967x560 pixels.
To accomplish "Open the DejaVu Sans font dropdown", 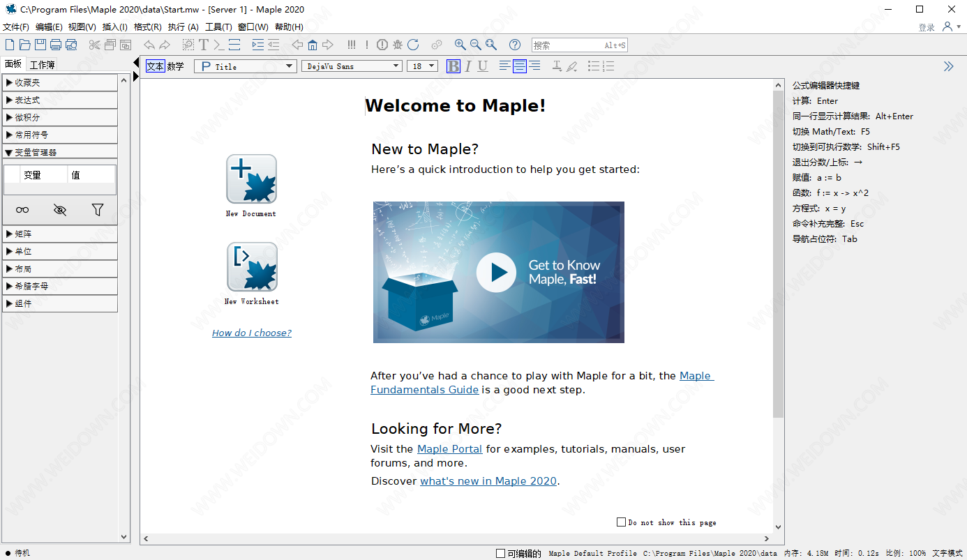I will pos(352,66).
